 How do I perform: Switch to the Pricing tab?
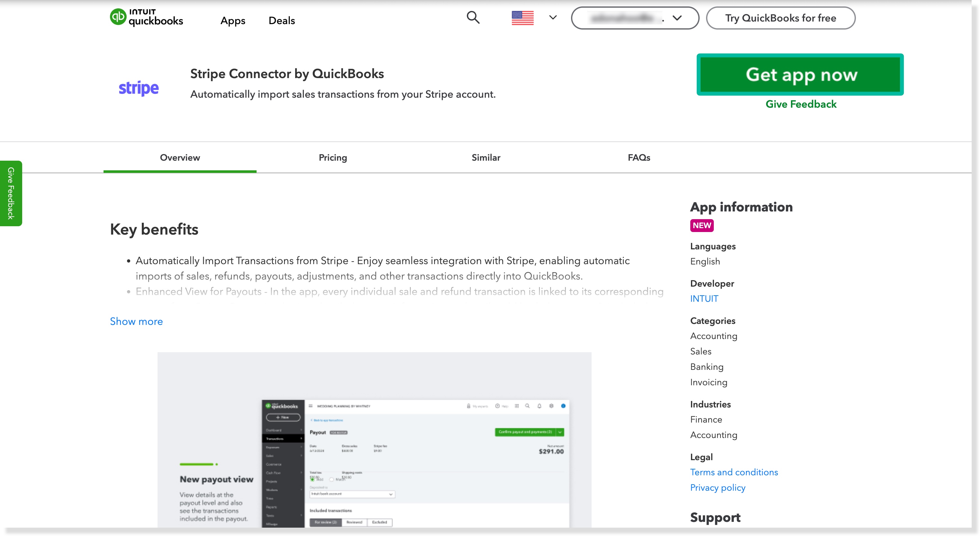click(x=332, y=157)
